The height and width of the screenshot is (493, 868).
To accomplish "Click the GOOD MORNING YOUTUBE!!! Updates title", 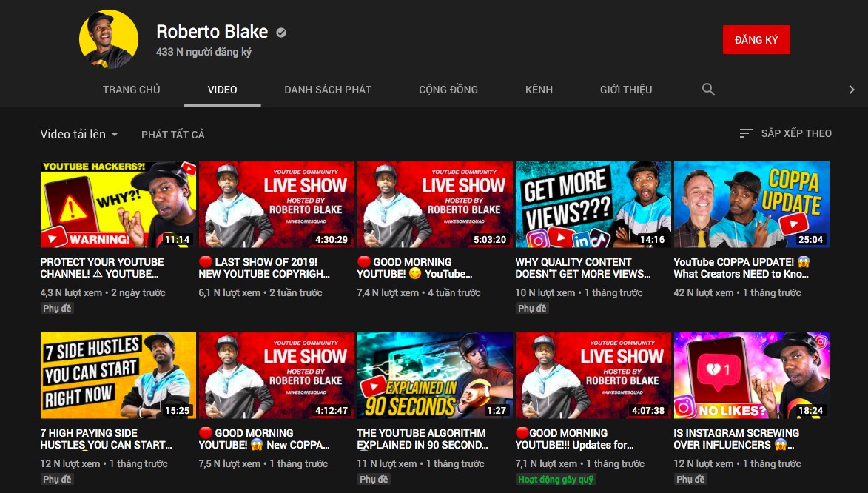I will point(575,439).
